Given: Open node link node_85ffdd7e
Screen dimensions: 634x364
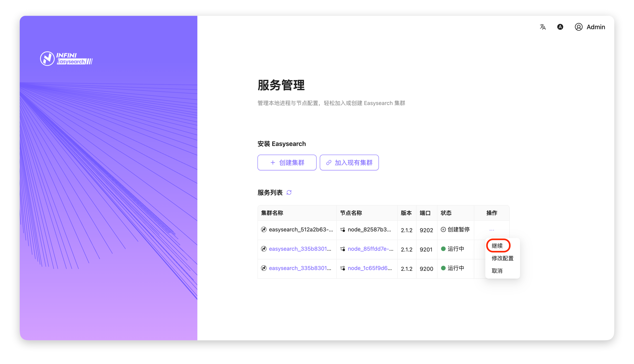Looking at the screenshot, I should point(370,249).
